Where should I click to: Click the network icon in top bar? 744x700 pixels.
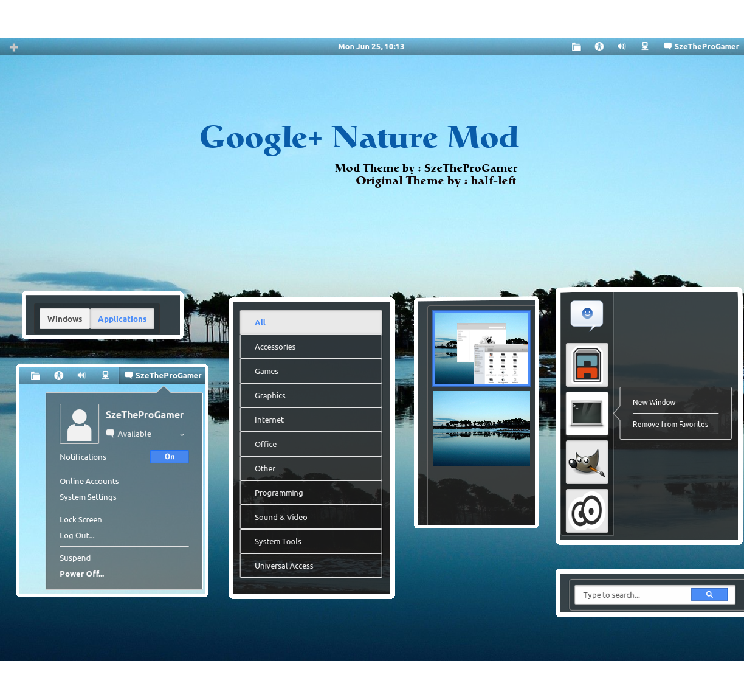645,46
